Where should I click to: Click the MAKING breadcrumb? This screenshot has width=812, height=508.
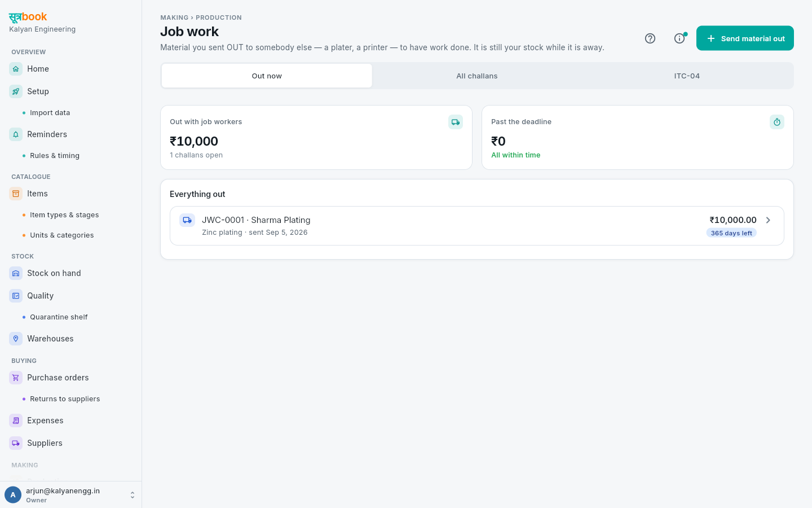click(x=174, y=17)
